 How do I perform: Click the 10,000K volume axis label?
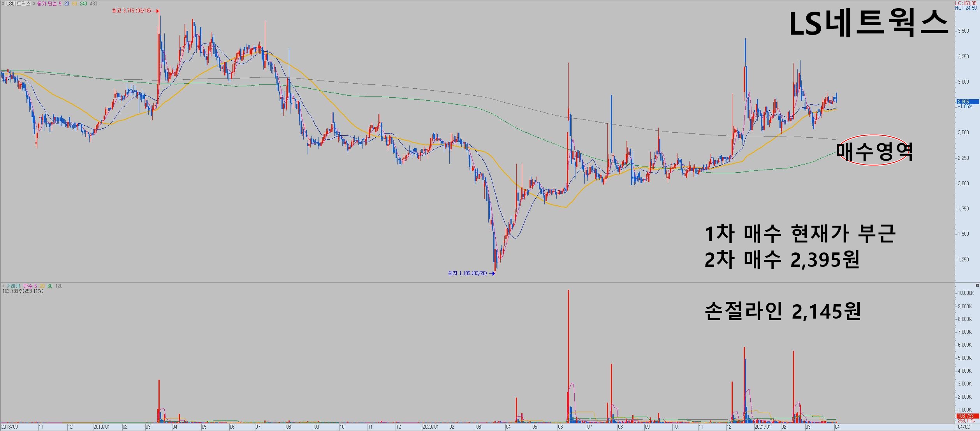pyautogui.click(x=966, y=293)
